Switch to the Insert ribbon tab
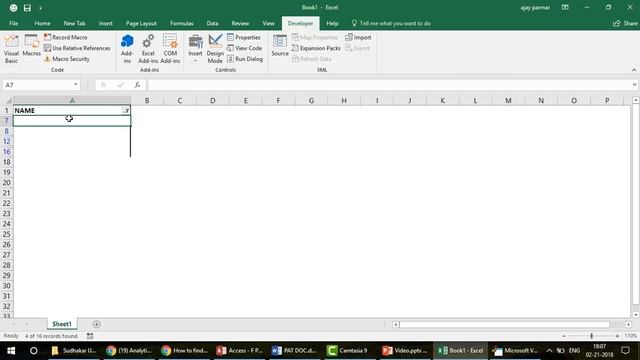 (105, 23)
